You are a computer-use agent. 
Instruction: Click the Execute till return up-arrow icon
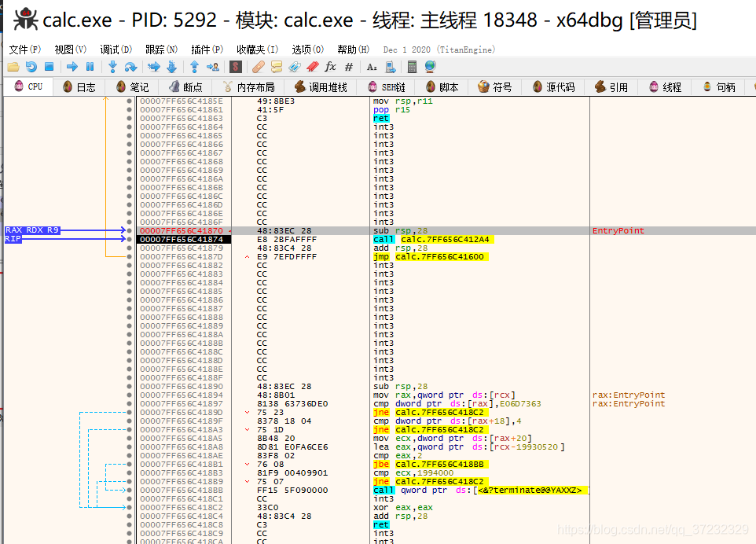(194, 67)
